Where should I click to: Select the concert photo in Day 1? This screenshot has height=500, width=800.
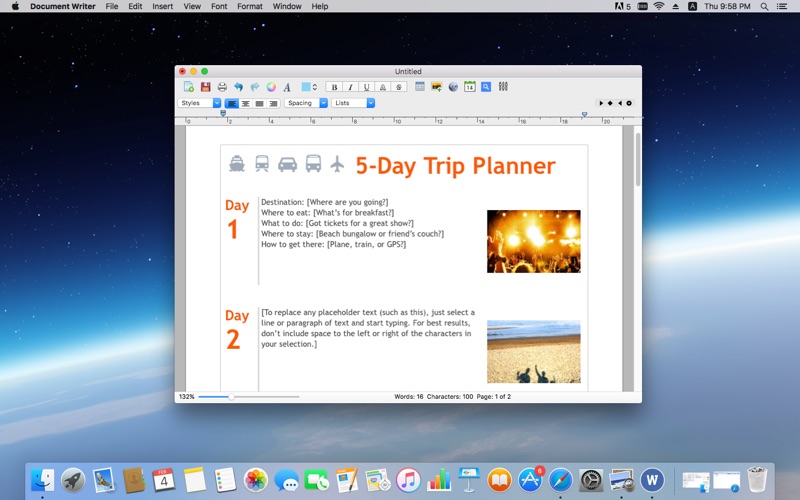click(534, 241)
